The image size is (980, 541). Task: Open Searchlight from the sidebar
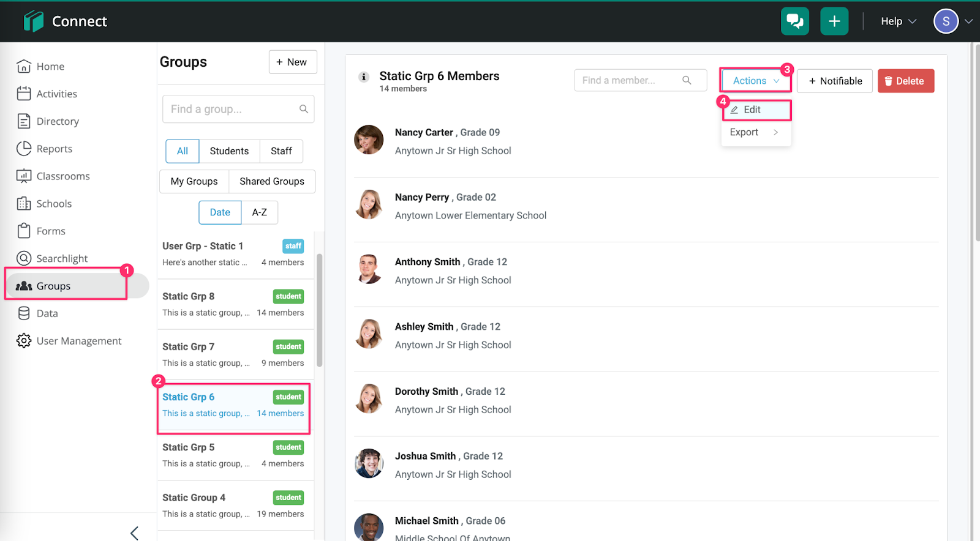62,258
